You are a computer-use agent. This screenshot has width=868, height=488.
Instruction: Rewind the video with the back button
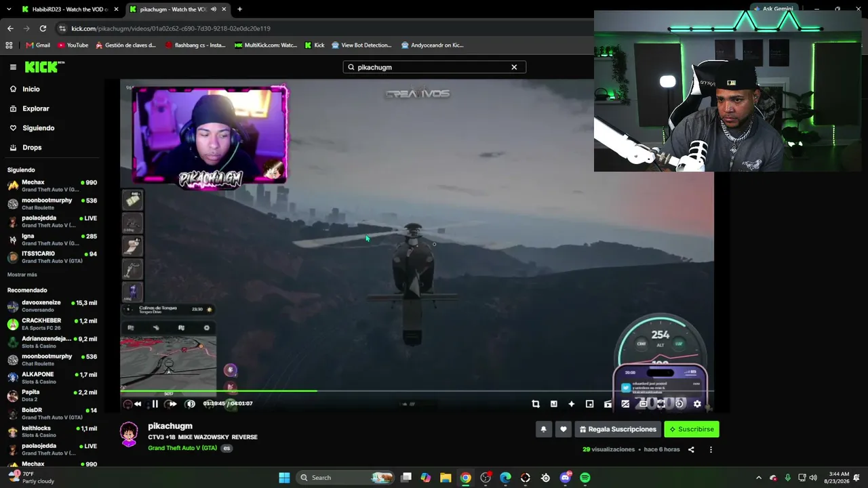(x=138, y=404)
